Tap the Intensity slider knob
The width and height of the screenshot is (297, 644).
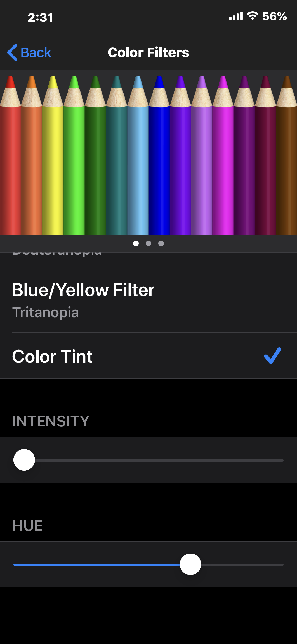coord(24,460)
